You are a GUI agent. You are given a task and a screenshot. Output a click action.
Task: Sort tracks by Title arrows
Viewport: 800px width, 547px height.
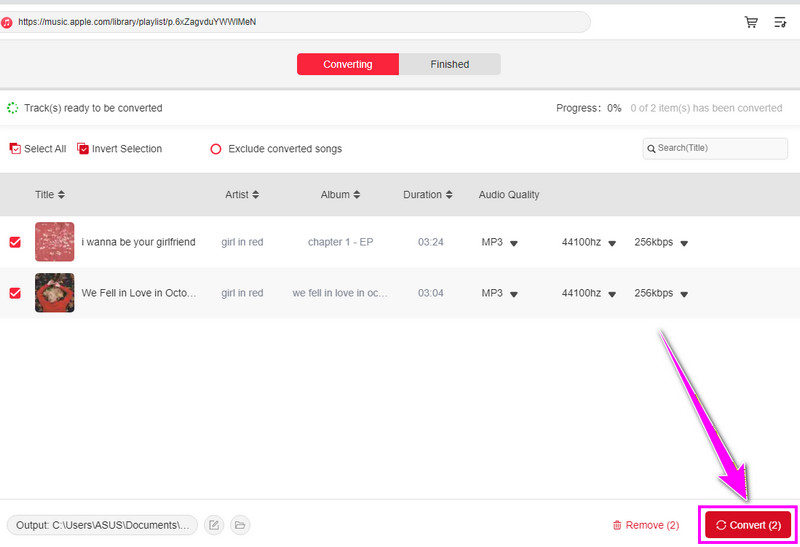coord(61,195)
